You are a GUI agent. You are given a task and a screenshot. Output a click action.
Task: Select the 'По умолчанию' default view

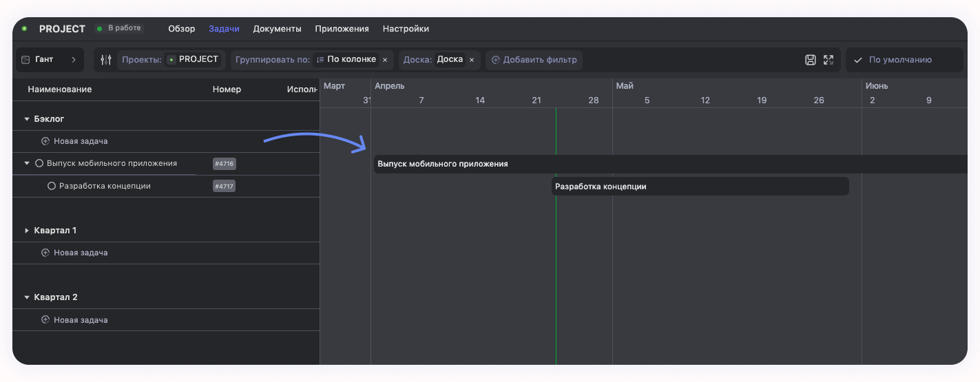(899, 60)
